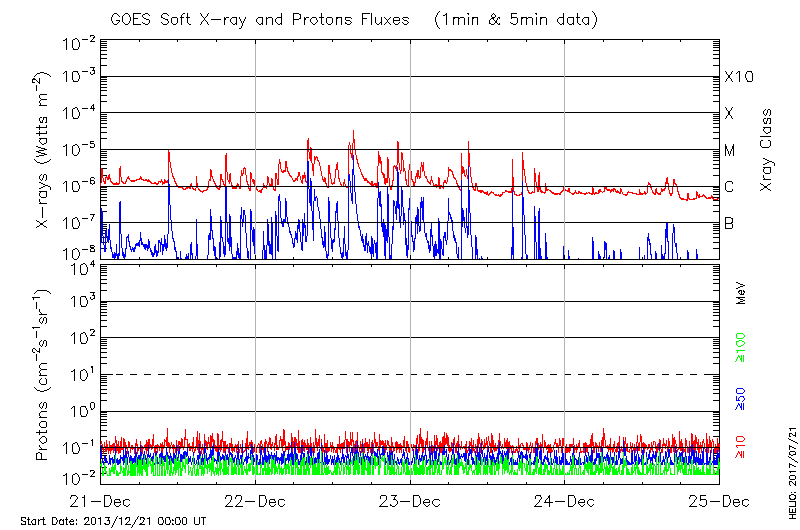The height and width of the screenshot is (530, 800).
Task: Click the 10¹ proton axis tick label
Action: point(81,374)
